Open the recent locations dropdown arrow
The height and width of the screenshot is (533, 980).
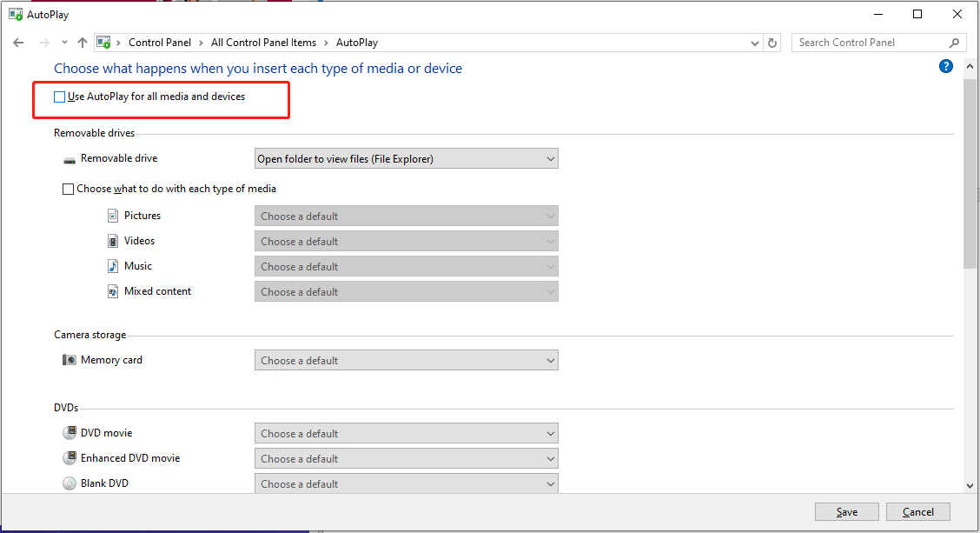[64, 43]
